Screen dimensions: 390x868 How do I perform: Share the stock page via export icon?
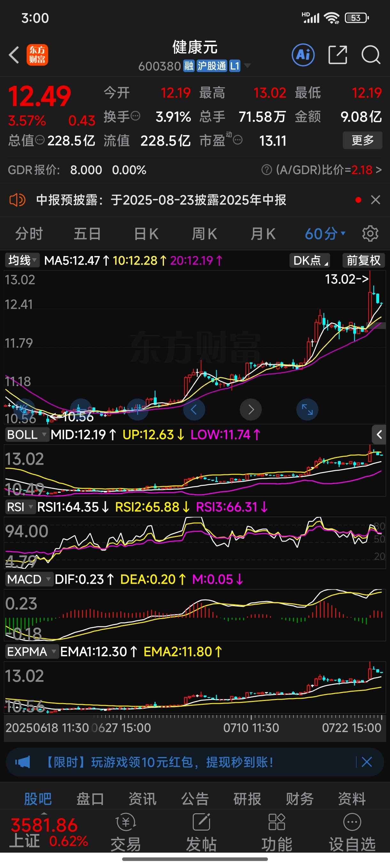point(338,55)
